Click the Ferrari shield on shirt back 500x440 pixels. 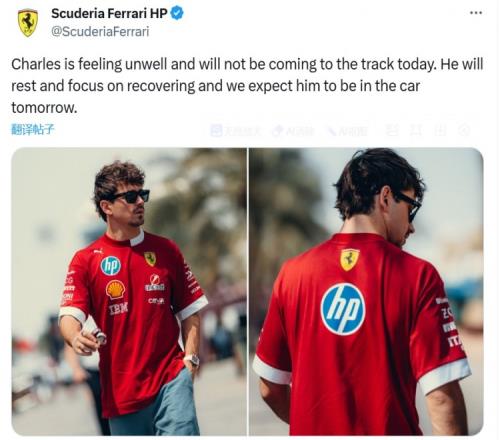click(349, 259)
